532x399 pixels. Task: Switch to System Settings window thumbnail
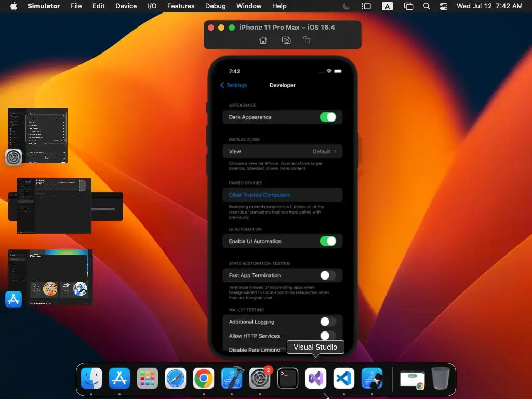coord(37,136)
